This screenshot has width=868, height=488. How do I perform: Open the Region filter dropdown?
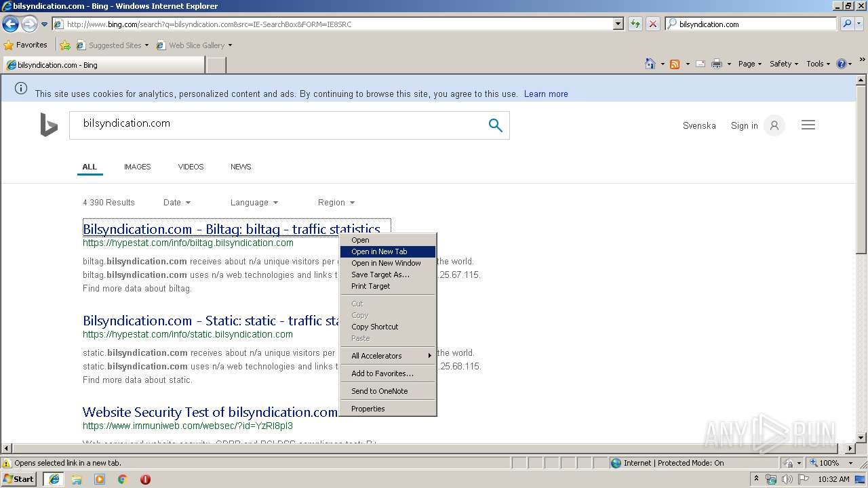tap(336, 202)
